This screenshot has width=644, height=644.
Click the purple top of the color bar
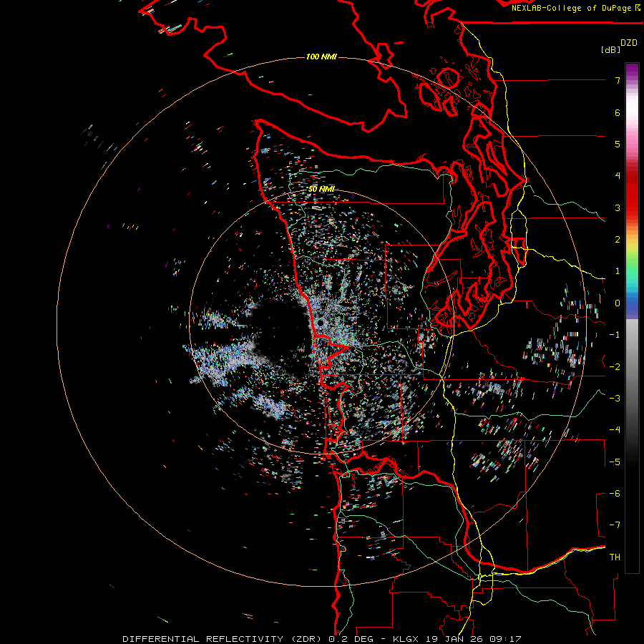click(x=632, y=71)
